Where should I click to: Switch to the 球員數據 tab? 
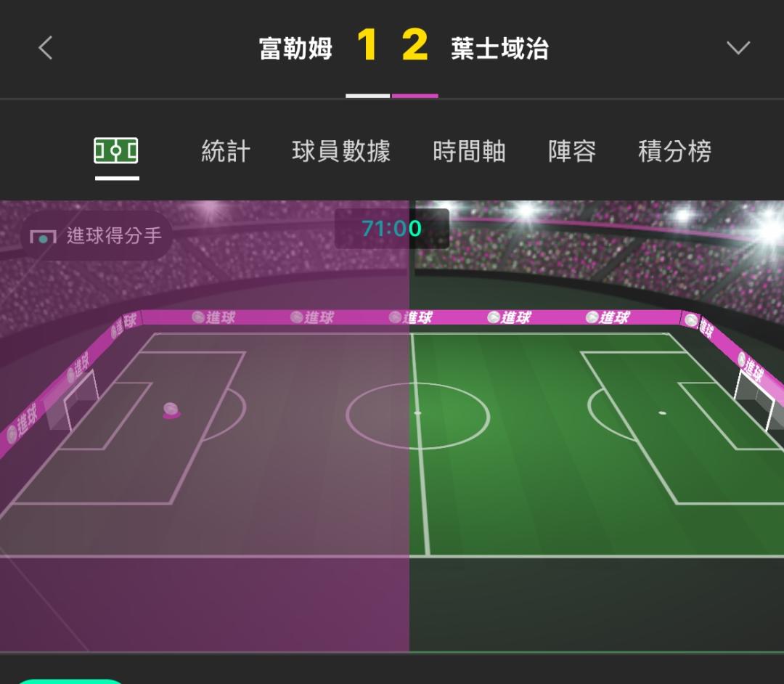(x=341, y=151)
